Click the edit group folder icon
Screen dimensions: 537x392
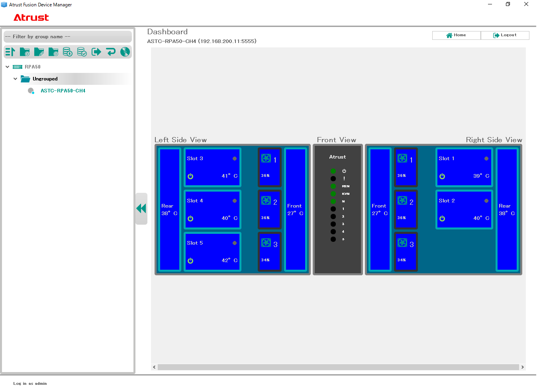[x=39, y=52]
